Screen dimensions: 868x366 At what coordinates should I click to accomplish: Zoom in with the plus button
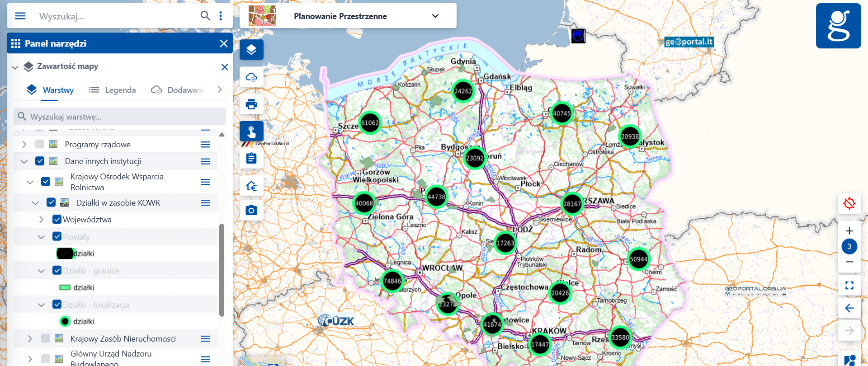click(x=849, y=231)
